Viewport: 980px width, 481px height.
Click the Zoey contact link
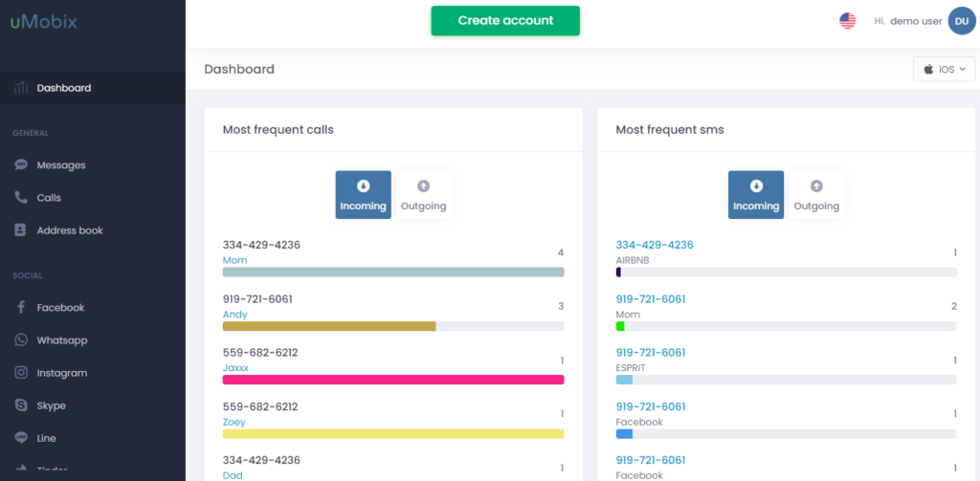[234, 423]
